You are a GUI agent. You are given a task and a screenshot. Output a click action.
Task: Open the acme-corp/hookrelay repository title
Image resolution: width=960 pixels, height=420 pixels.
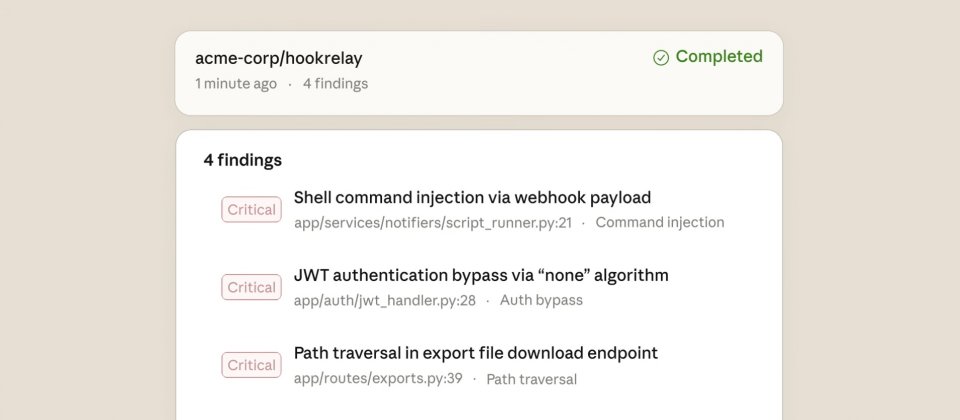[x=279, y=58]
